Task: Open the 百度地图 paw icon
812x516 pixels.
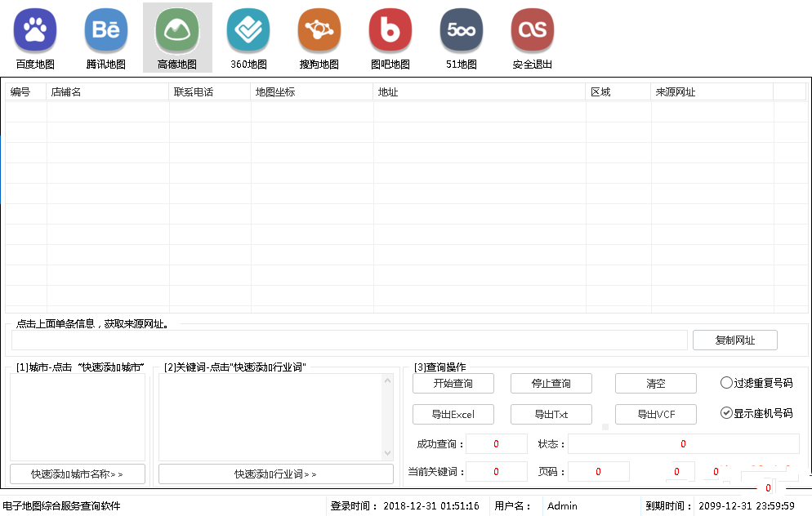Action: point(34,30)
